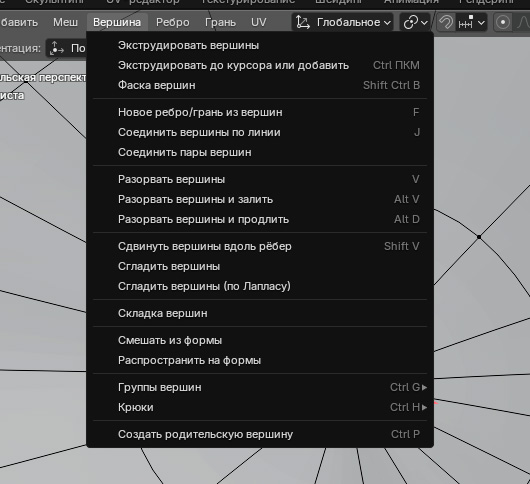Image resolution: width=530 pixels, height=484 pixels.
Task: Choose Соединить вершины по линии
Action: click(x=260, y=132)
